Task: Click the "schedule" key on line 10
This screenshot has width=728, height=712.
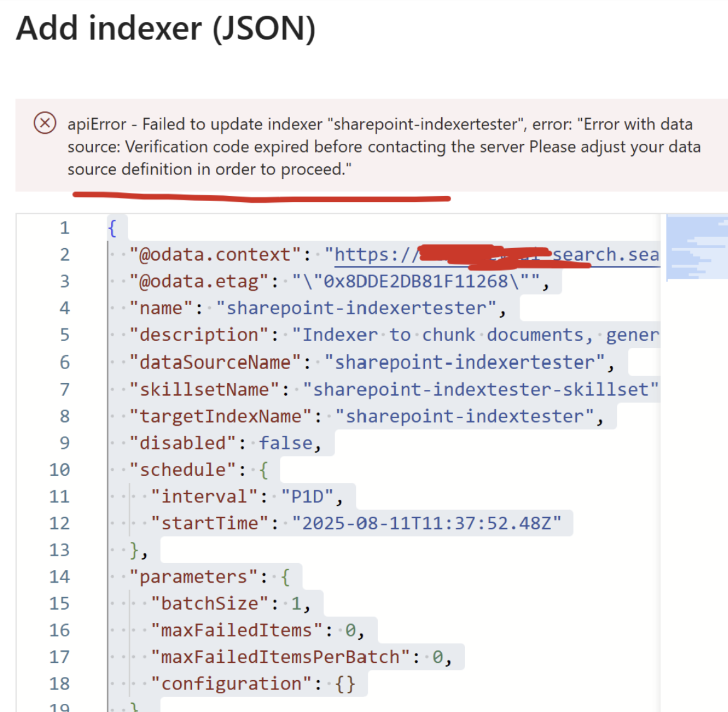Action: [183, 470]
